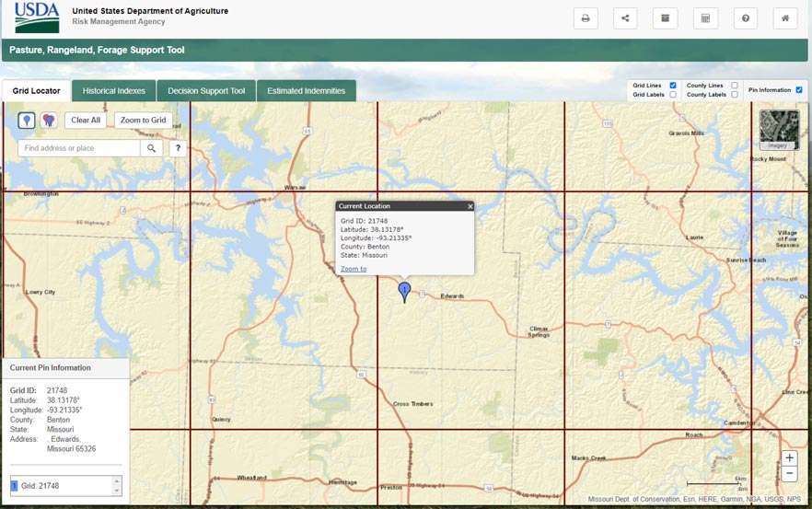Go home using the house icon
The image size is (812, 509).
click(x=784, y=18)
